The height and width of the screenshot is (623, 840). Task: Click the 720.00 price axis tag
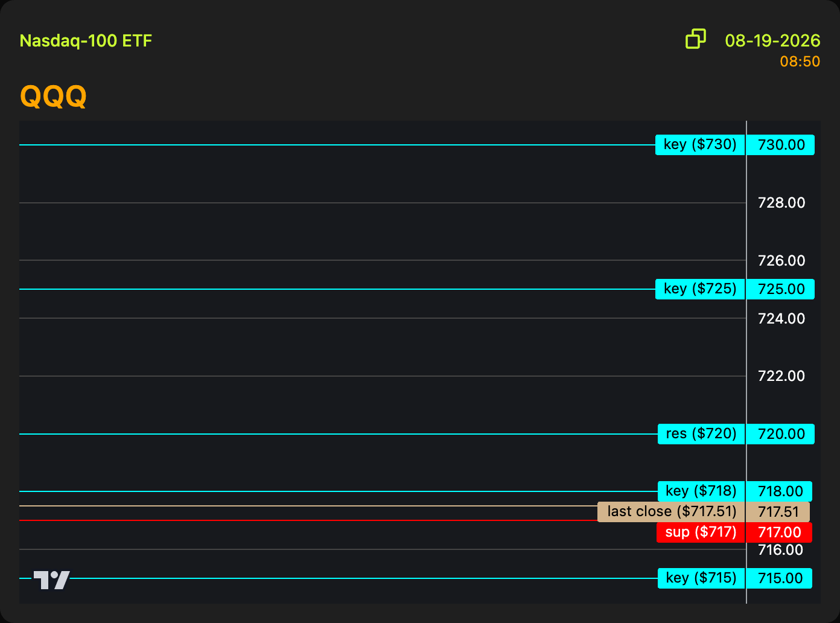pos(781,434)
